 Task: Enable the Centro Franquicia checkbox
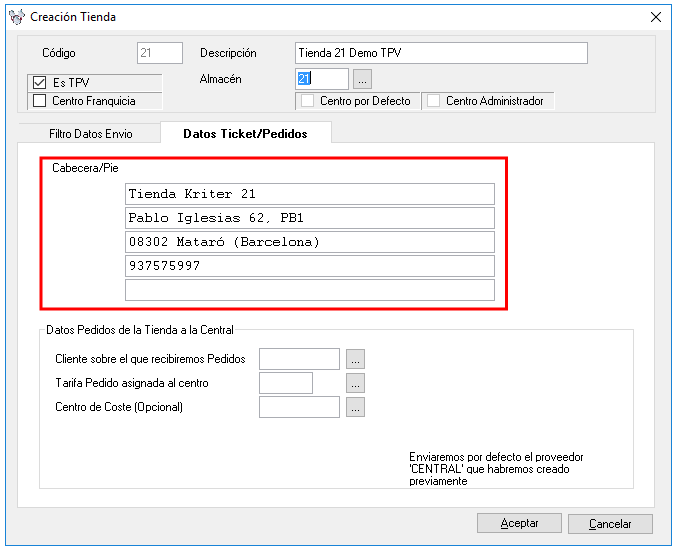(40, 100)
